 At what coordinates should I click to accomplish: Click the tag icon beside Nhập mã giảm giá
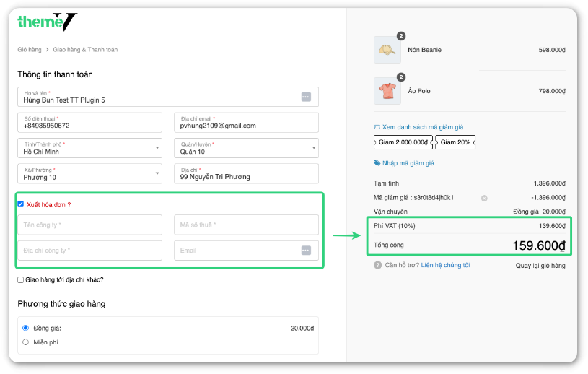tap(377, 163)
